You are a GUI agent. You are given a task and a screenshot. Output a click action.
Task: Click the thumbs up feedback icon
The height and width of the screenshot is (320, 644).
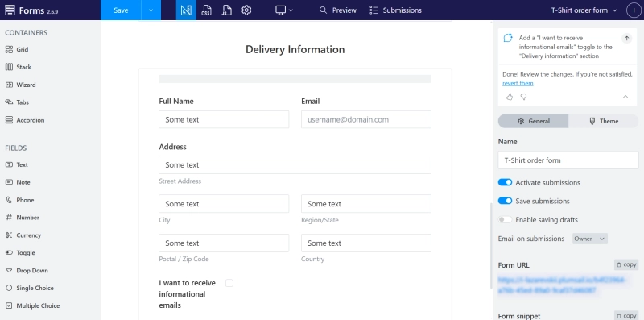click(x=510, y=97)
